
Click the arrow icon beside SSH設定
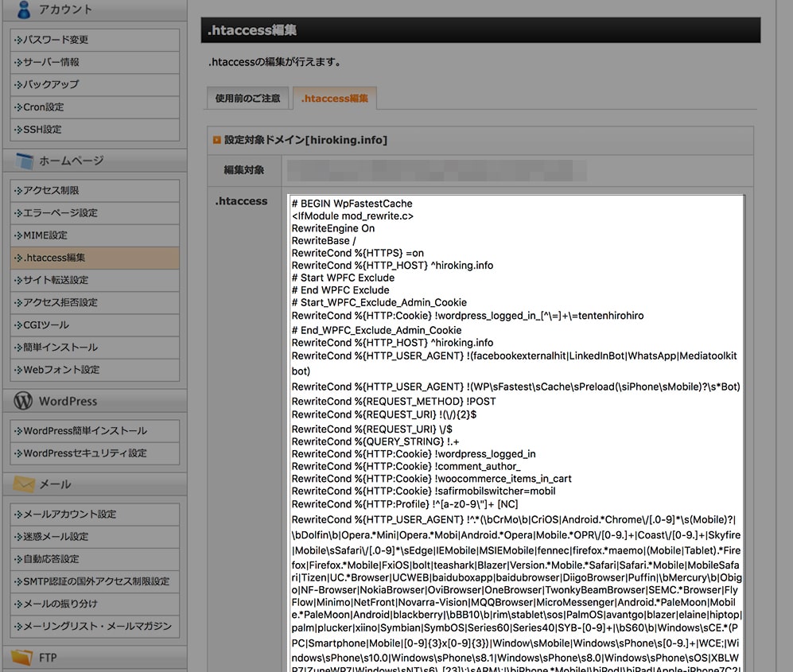(18, 130)
